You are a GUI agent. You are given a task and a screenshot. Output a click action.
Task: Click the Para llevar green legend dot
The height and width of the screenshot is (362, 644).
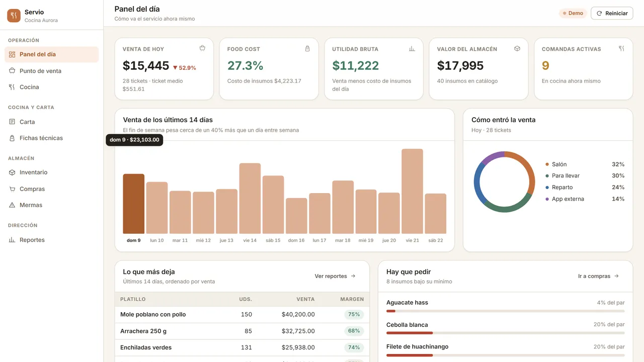tap(547, 176)
